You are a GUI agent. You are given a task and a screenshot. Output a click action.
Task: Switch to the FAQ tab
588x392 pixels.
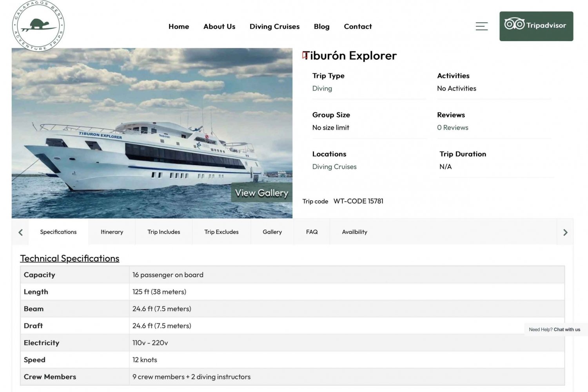[x=312, y=232]
